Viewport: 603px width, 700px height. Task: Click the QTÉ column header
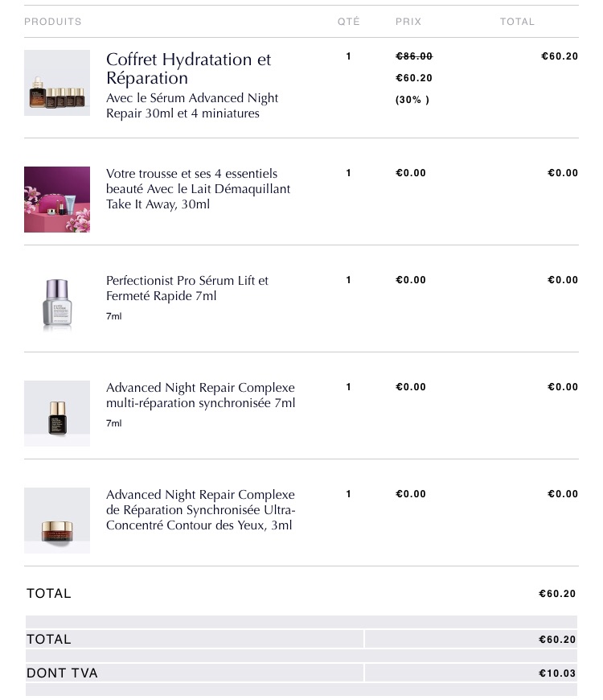348,22
